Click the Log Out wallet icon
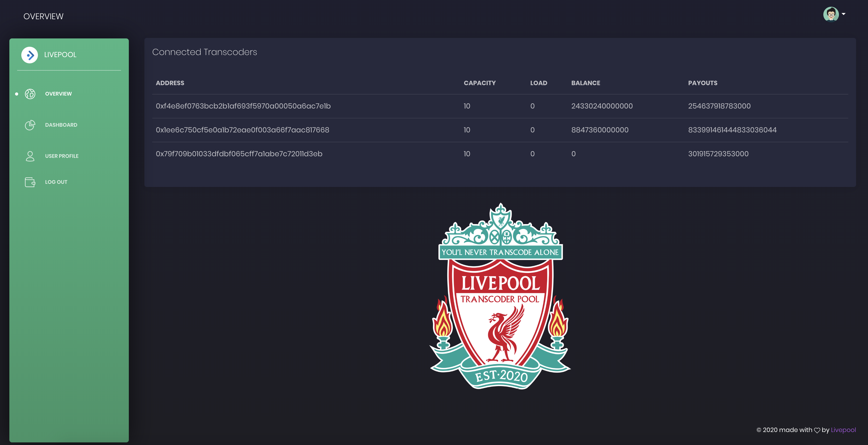The height and width of the screenshot is (445, 868). tap(30, 182)
